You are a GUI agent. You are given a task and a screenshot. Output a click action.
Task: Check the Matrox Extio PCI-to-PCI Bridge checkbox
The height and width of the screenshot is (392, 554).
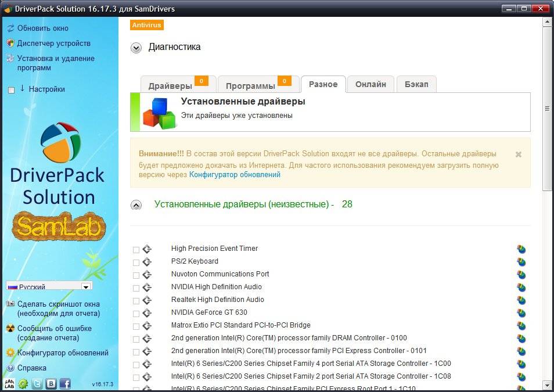click(136, 326)
